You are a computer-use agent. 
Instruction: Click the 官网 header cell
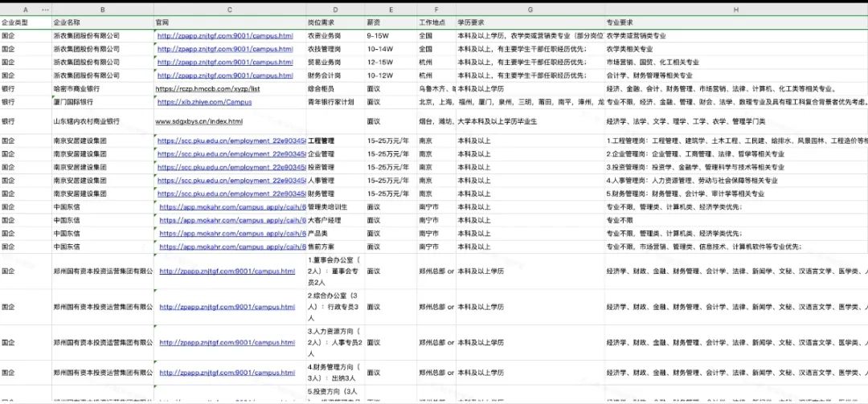pos(230,22)
